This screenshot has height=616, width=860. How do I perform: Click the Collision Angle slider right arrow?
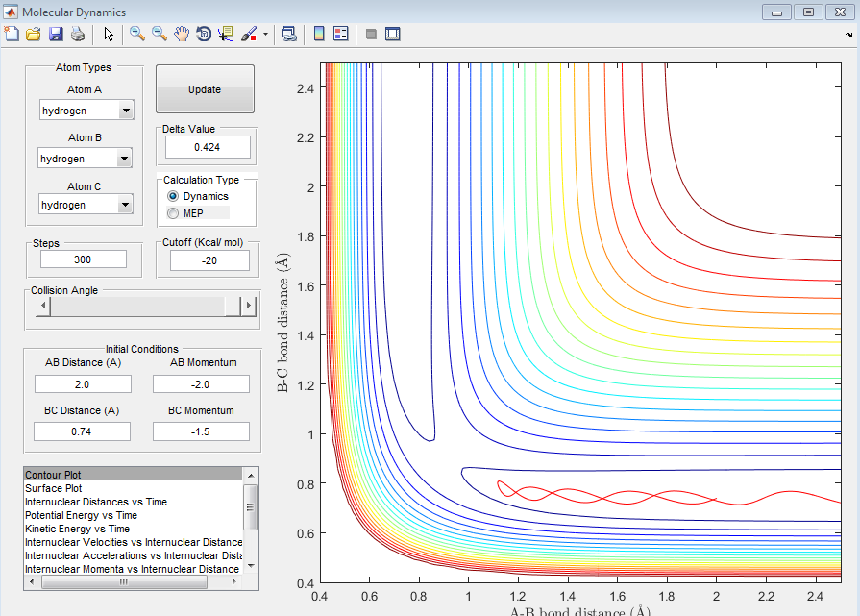coord(249,306)
